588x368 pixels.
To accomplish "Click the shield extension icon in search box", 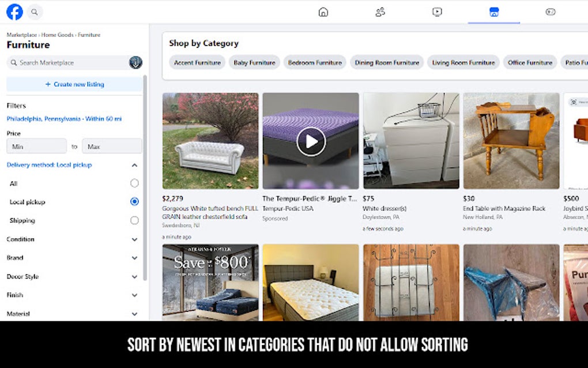I will click(135, 62).
